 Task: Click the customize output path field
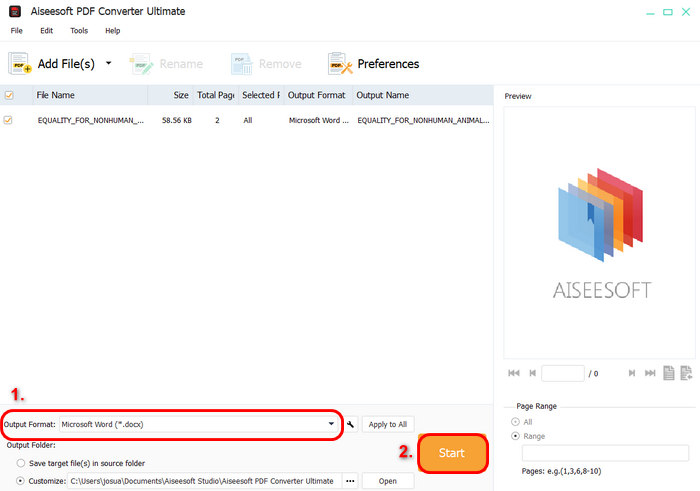(204, 481)
